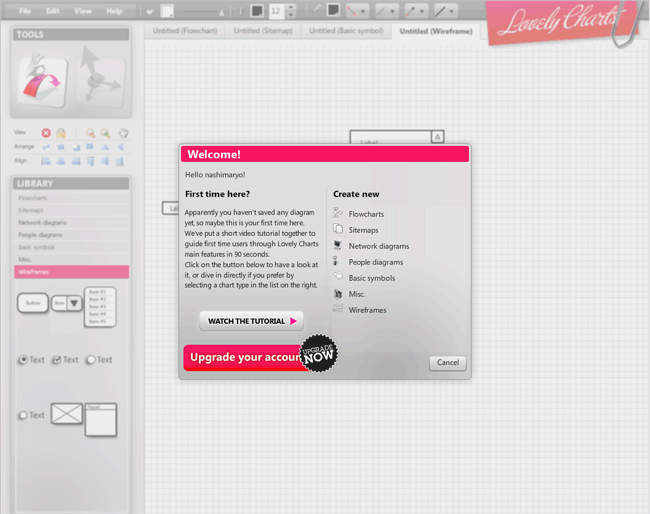Open the plain line style dropdown in toolbar
Viewport: 650px width, 514px height.
click(386, 11)
